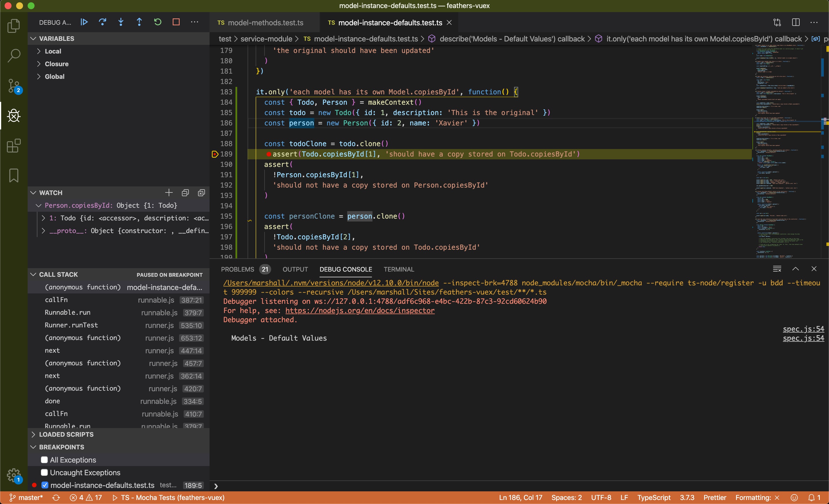Disable the model-instance-defaults.test.ts breakpoint checkbox
Image resolution: width=829 pixels, height=504 pixels.
45,485
